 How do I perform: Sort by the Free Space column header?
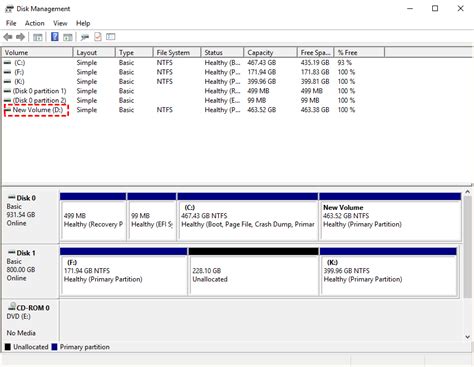(315, 53)
